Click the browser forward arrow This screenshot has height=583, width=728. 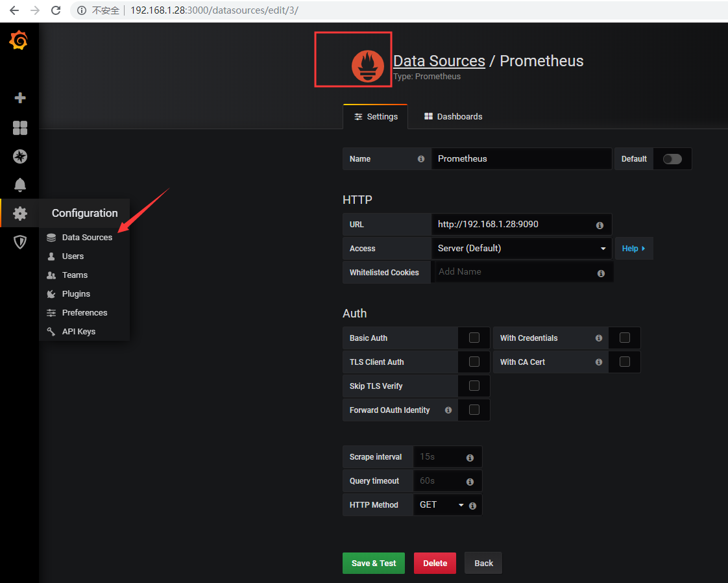35,10
